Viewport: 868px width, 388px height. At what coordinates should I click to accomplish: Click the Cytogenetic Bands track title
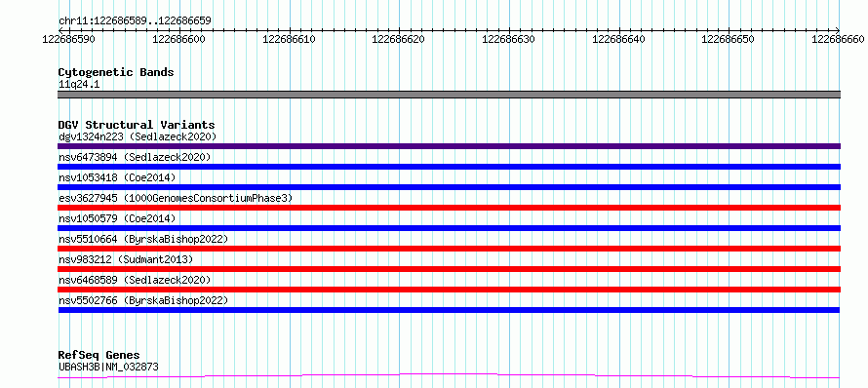coord(116,72)
